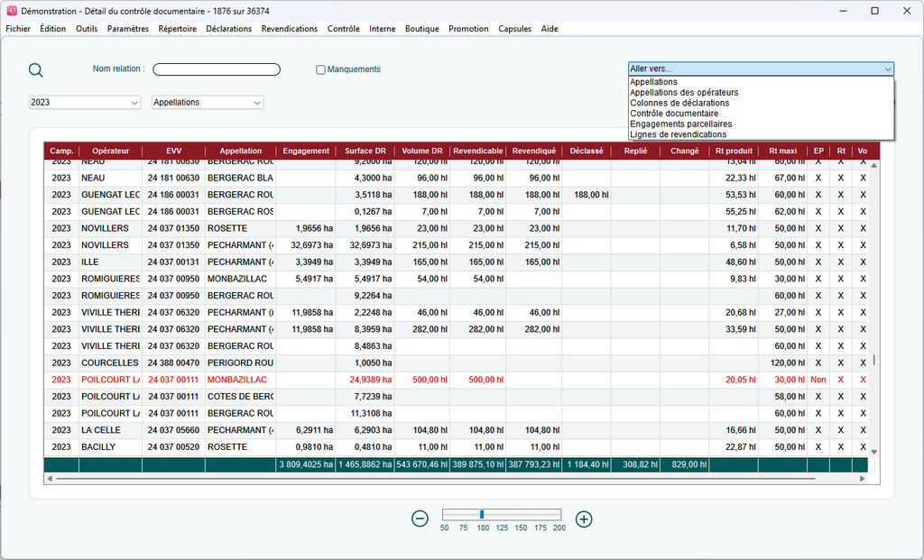Sort by Surface DR column header
Viewport: 924px width, 560px height.
click(x=365, y=151)
